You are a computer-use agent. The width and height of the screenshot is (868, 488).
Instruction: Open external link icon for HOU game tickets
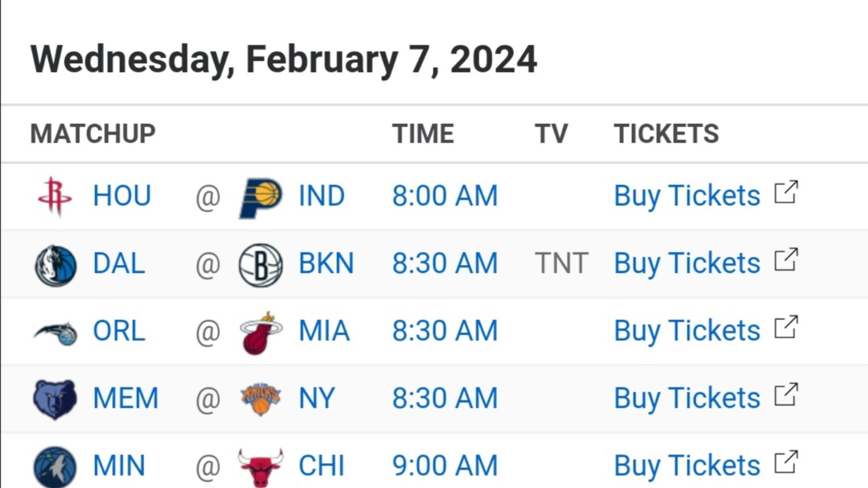pos(786,192)
